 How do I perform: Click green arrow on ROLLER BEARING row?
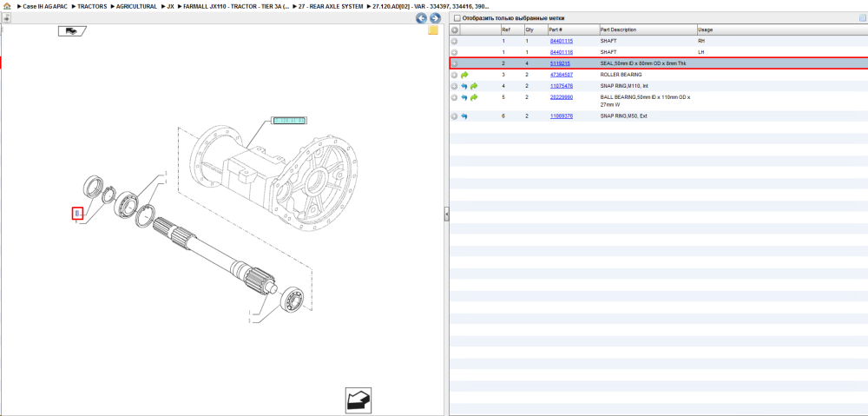pyautogui.click(x=464, y=75)
